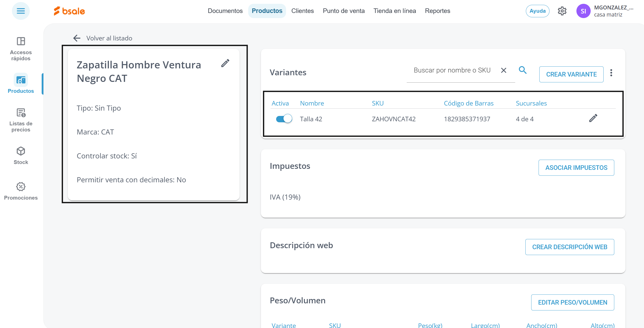This screenshot has height=328, width=644.
Task: Open the hamburger menu icon
Action: 21,11
